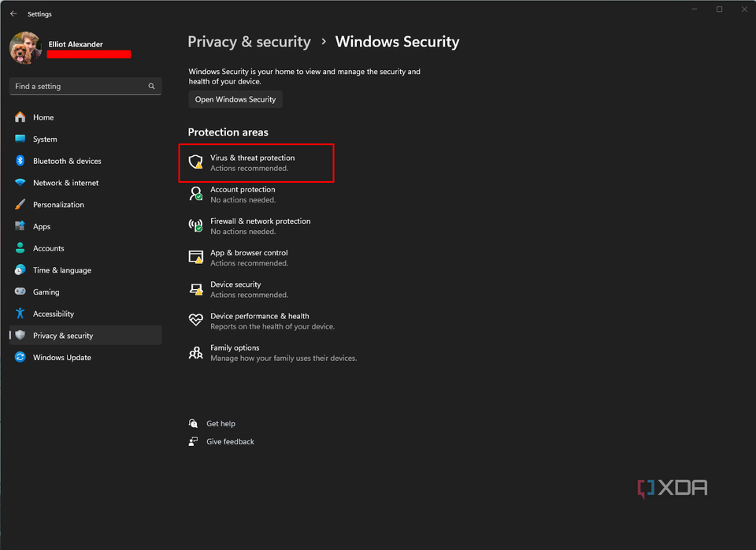Click the App & browser control window icon
Image resolution: width=756 pixels, height=550 pixels.
coord(196,257)
